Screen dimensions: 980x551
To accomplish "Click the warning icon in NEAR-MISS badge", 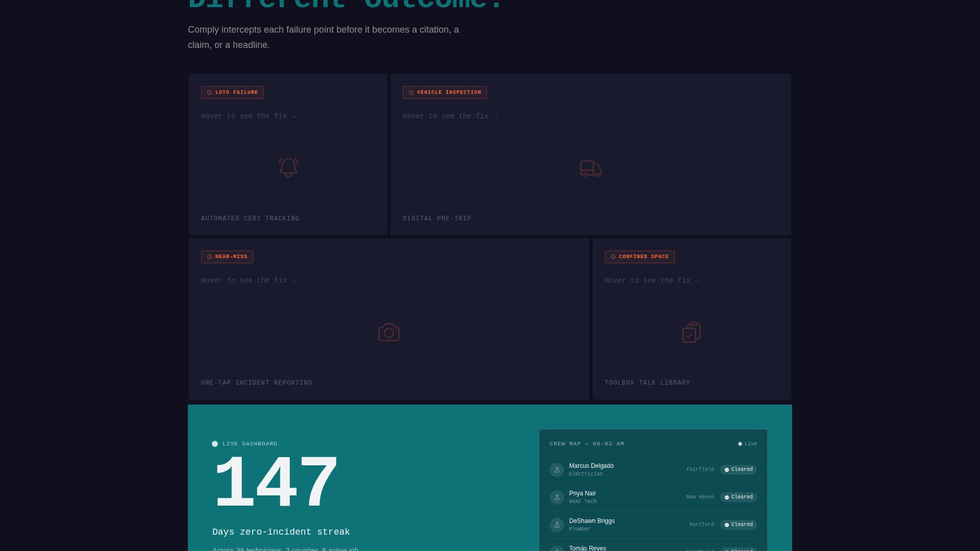I will [209, 257].
